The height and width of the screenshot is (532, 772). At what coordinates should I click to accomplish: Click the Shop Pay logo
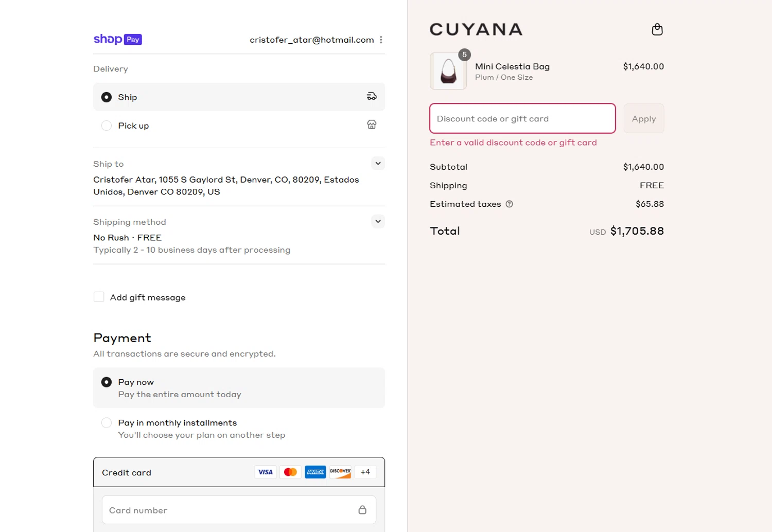coord(117,39)
